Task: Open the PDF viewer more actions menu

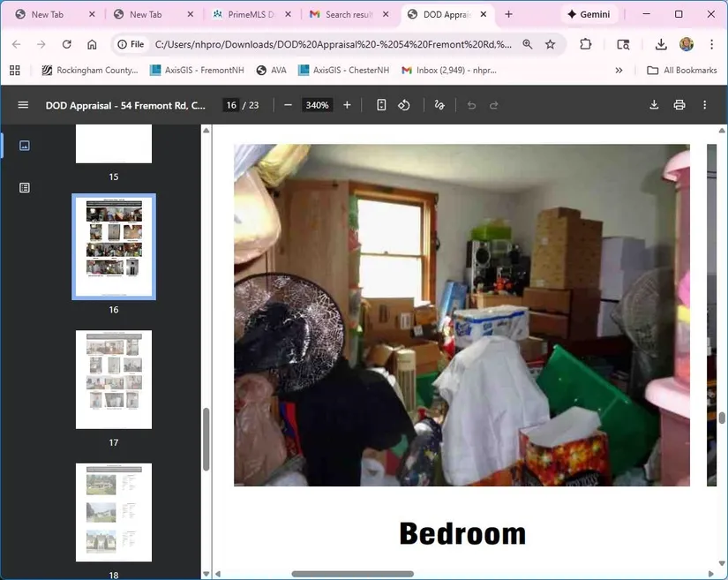Action: 704,105
